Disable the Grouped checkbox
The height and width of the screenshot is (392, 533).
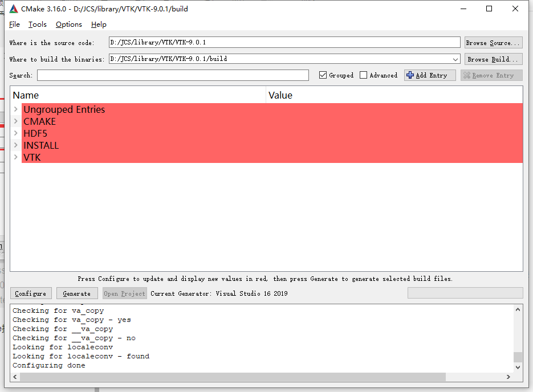[322, 75]
